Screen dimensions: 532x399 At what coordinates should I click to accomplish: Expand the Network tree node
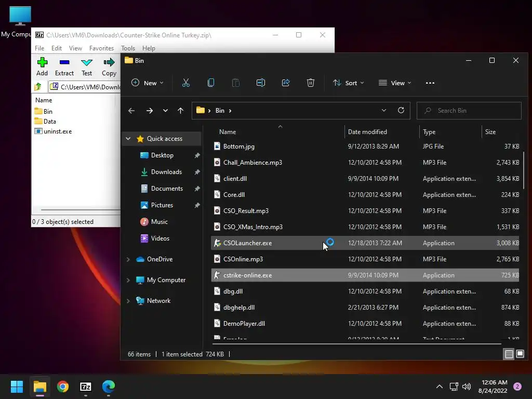click(128, 301)
